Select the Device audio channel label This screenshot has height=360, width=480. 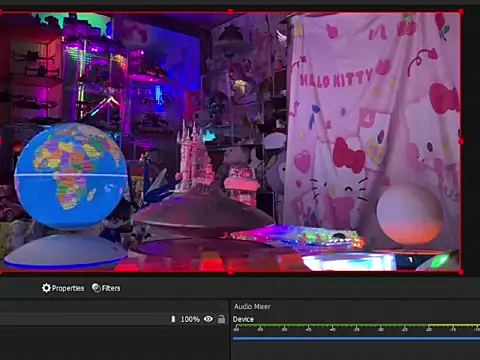tap(243, 319)
